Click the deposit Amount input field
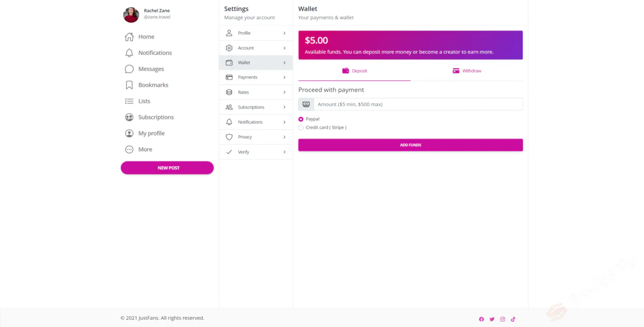This screenshot has height=327, width=644. (x=418, y=104)
